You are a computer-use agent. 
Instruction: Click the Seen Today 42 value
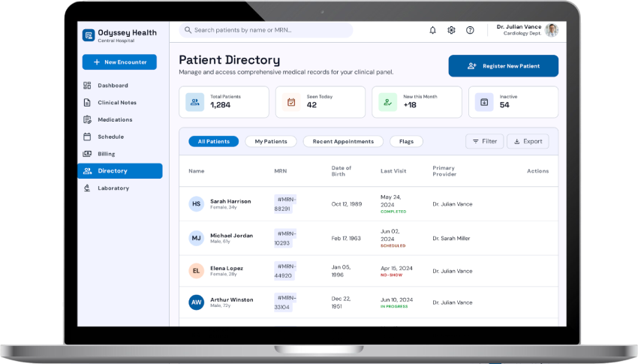tap(311, 105)
